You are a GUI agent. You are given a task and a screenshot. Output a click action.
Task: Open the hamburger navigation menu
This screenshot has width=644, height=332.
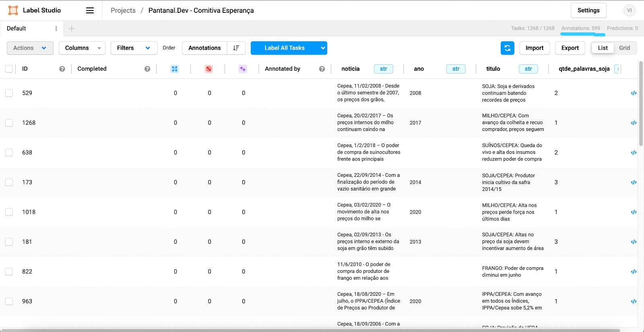coord(90,10)
